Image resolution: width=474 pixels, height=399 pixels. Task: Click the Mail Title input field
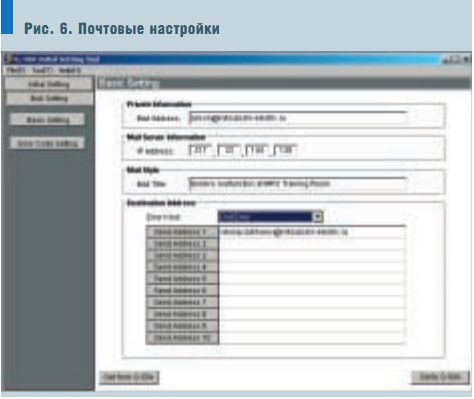pos(297,184)
